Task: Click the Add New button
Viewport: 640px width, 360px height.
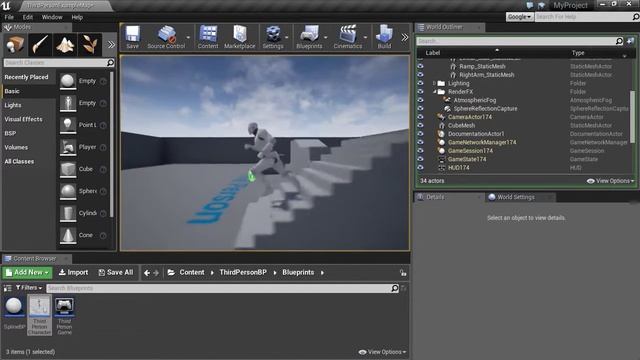Action: (27, 272)
